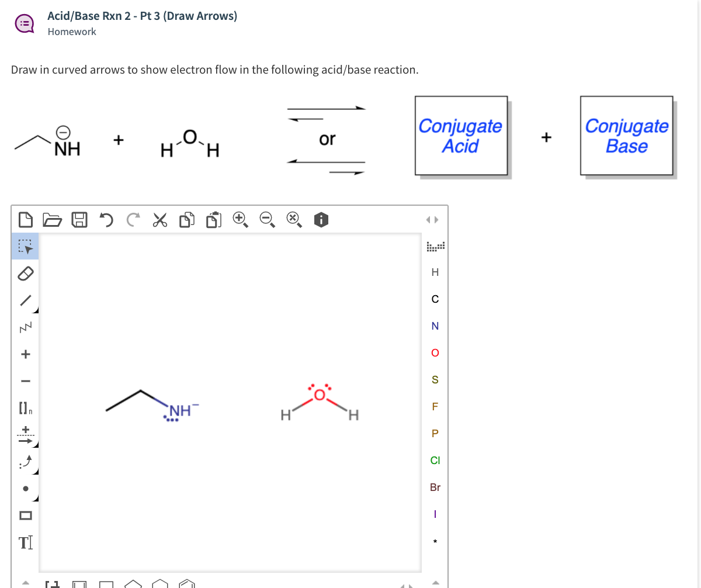Screen dimensions: 701x588
Task: Select the curved arrow electron-flow tool
Action: pyautogui.click(x=26, y=462)
